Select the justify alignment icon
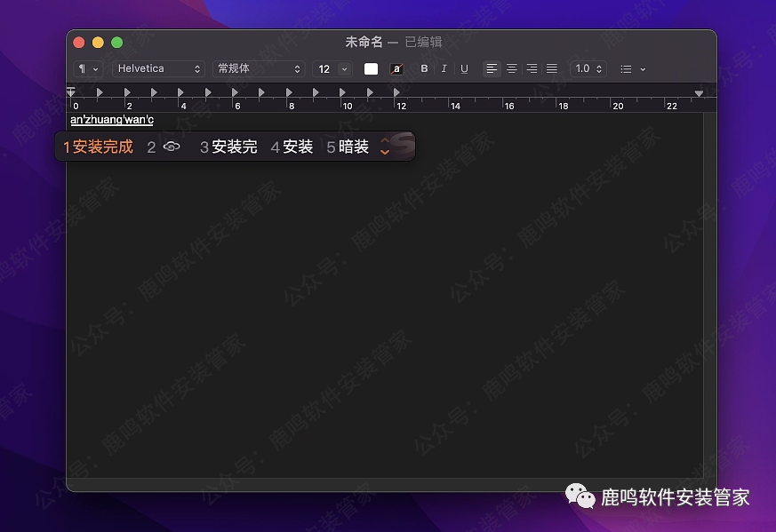776x532 pixels. click(552, 68)
